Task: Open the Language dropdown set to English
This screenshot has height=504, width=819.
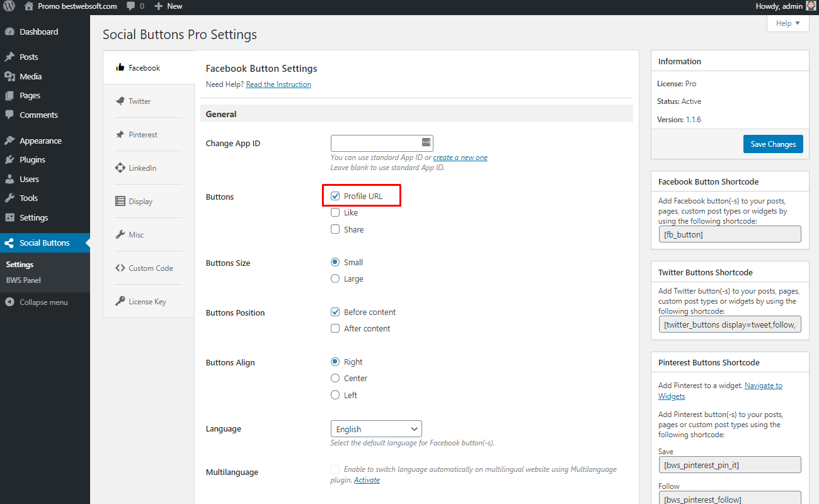Action: click(376, 429)
